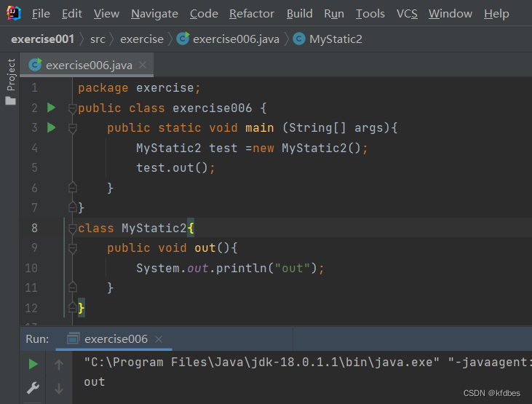Click the run gutter arrow for main method
This screenshot has width=532, height=404.
pyautogui.click(x=51, y=127)
